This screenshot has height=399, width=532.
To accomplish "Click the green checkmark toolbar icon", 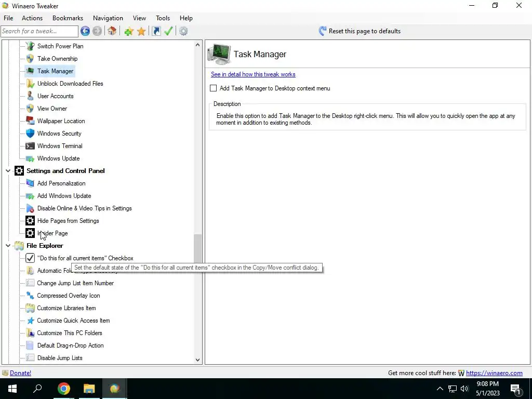I will pyautogui.click(x=169, y=31).
